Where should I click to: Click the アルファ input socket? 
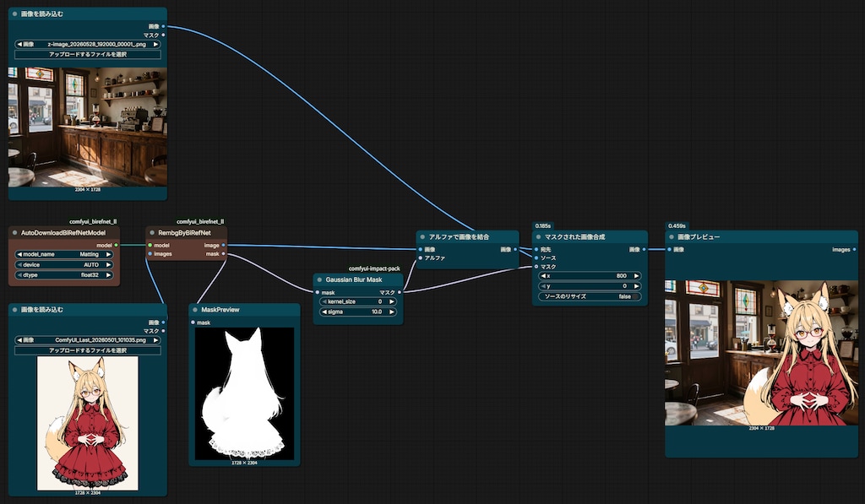(421, 258)
